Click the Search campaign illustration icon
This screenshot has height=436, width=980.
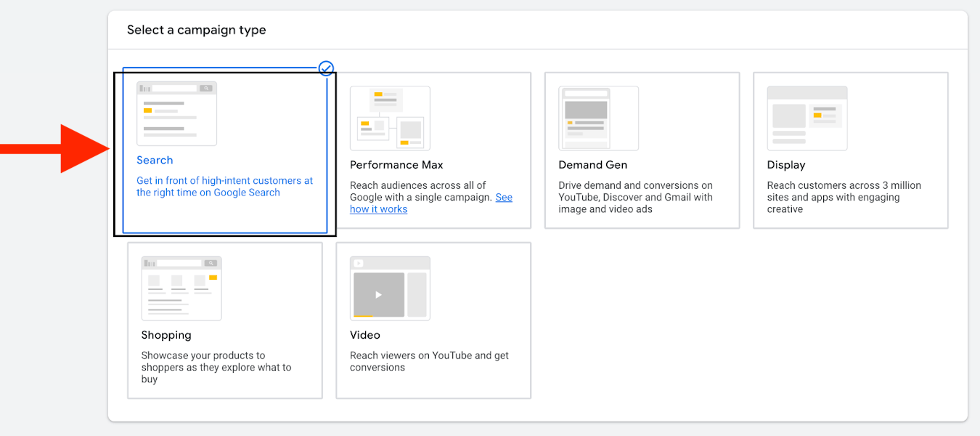[x=176, y=113]
